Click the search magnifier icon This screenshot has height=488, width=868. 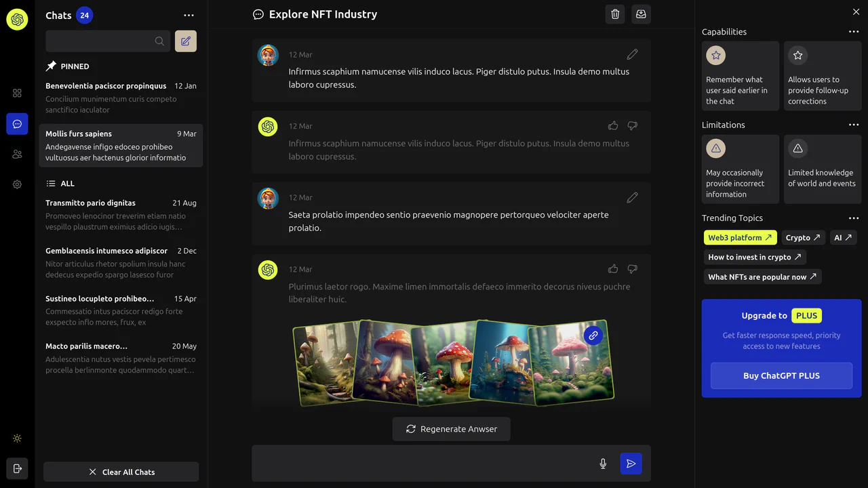(x=159, y=41)
